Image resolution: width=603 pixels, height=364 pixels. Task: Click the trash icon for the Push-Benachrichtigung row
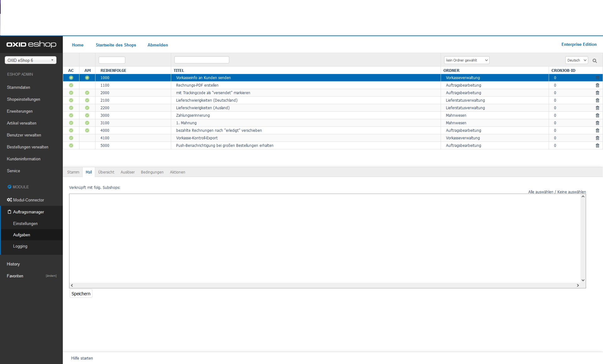click(597, 146)
